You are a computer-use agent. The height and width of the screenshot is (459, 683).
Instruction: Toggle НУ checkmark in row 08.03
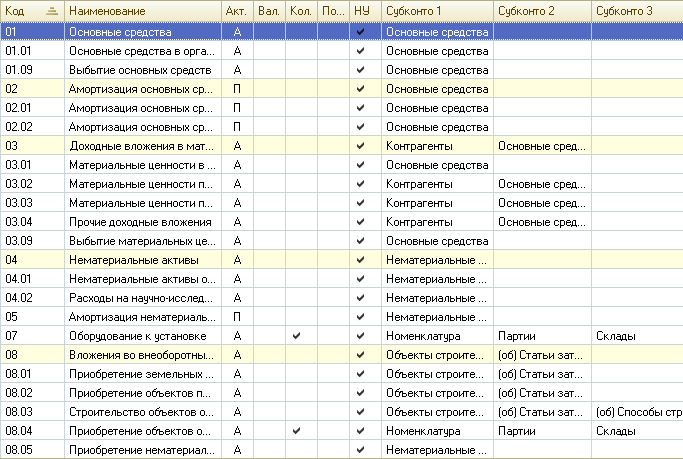(360, 412)
